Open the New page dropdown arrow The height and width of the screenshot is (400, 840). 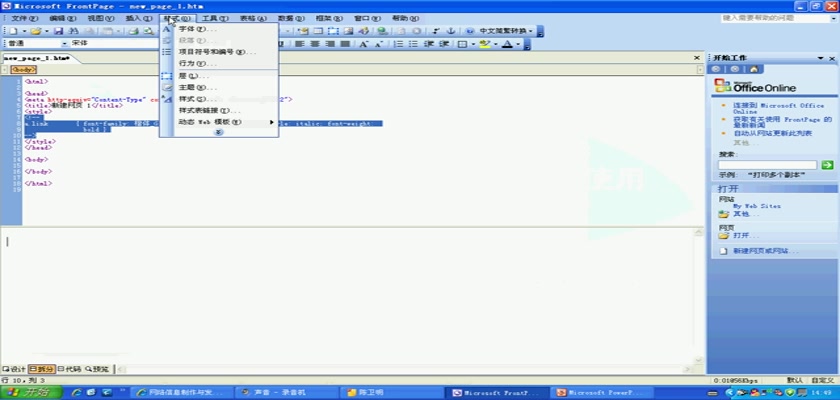click(24, 31)
